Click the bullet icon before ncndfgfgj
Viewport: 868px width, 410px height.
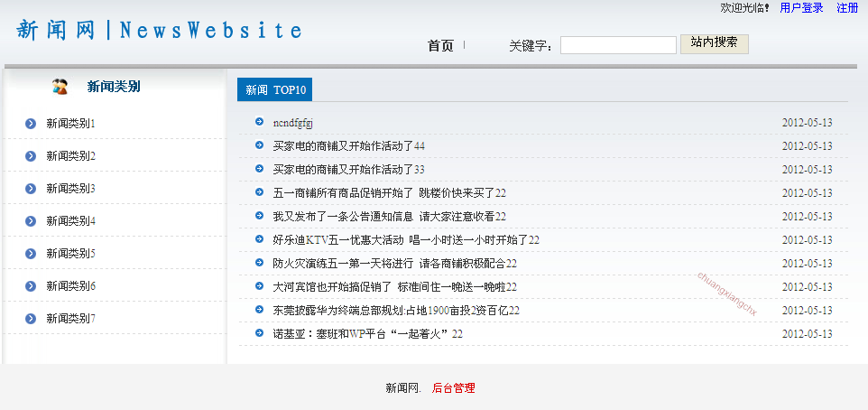click(259, 121)
